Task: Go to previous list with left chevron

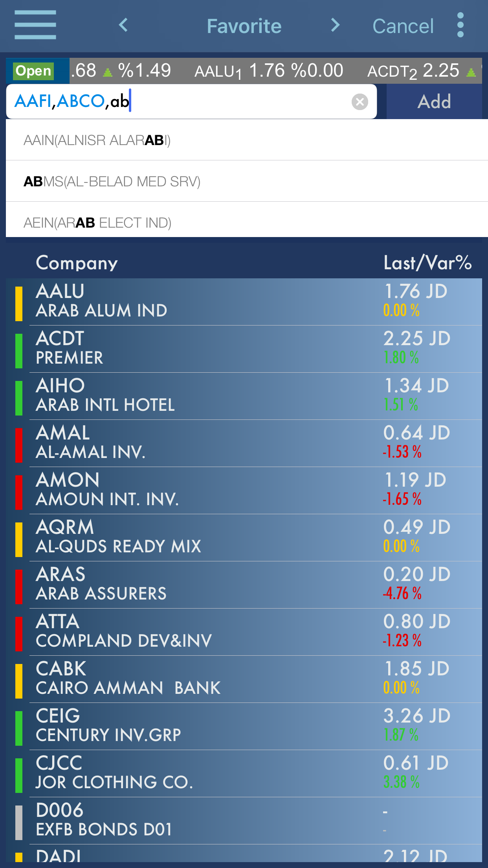Action: [x=123, y=26]
